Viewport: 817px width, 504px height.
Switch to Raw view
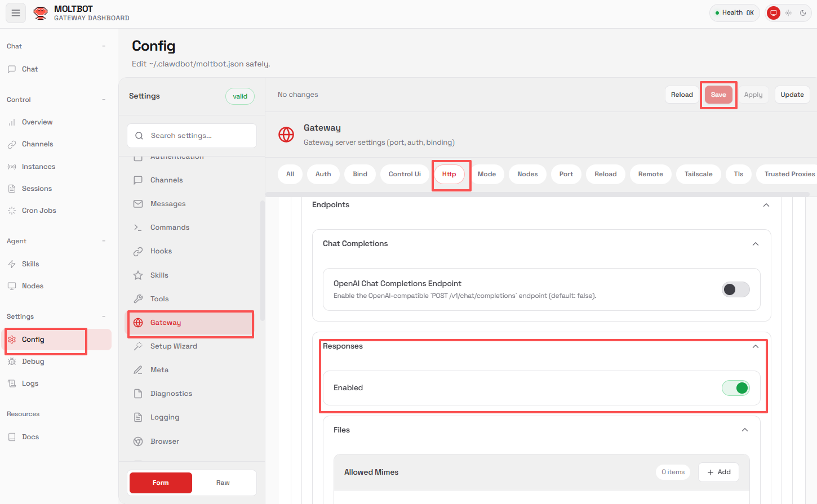pyautogui.click(x=223, y=483)
